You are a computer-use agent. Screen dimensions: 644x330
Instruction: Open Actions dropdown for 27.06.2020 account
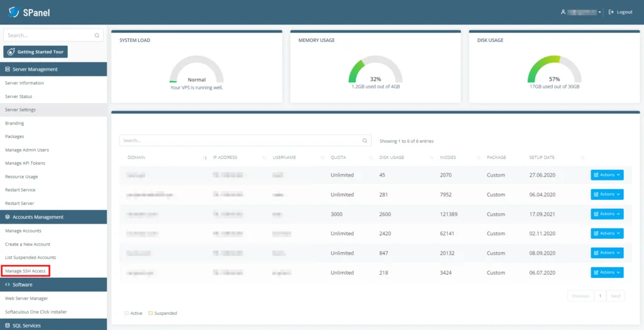607,175
